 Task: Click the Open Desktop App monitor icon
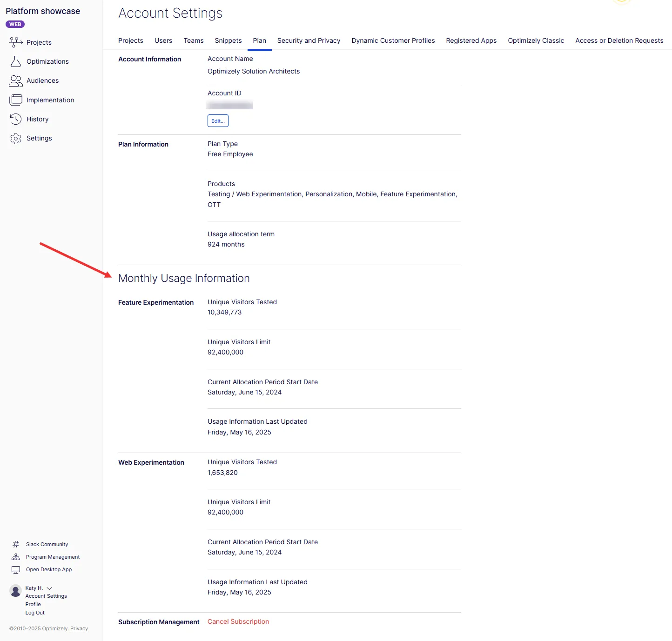coord(16,569)
